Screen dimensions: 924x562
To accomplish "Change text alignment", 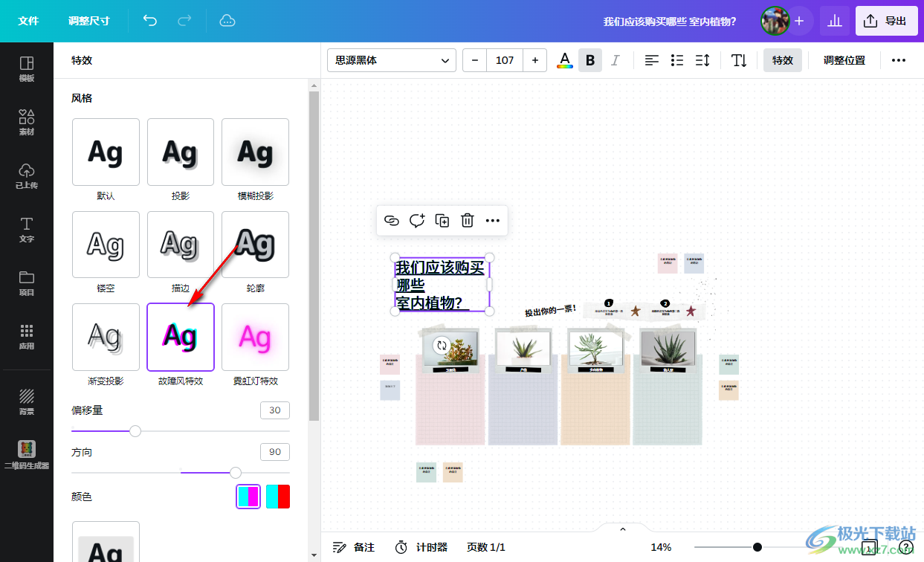I will point(652,60).
